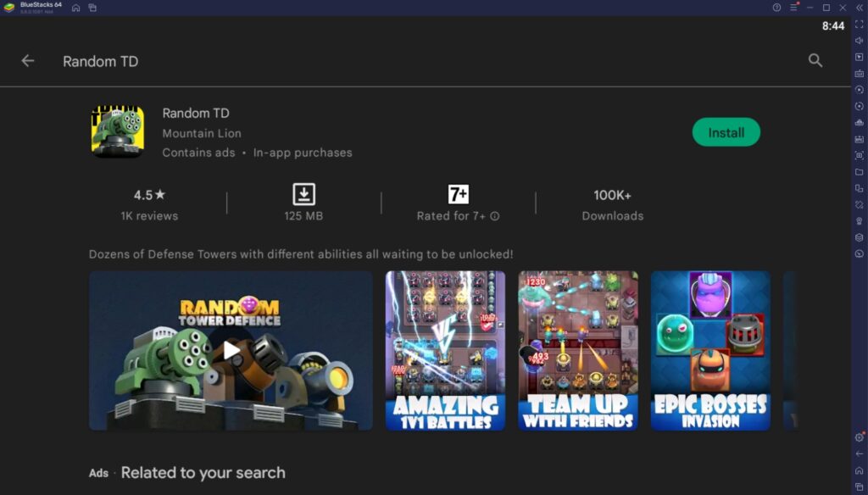This screenshot has height=495, width=868.
Task: Mute the BlueStacks volume
Action: pyautogui.click(x=859, y=40)
